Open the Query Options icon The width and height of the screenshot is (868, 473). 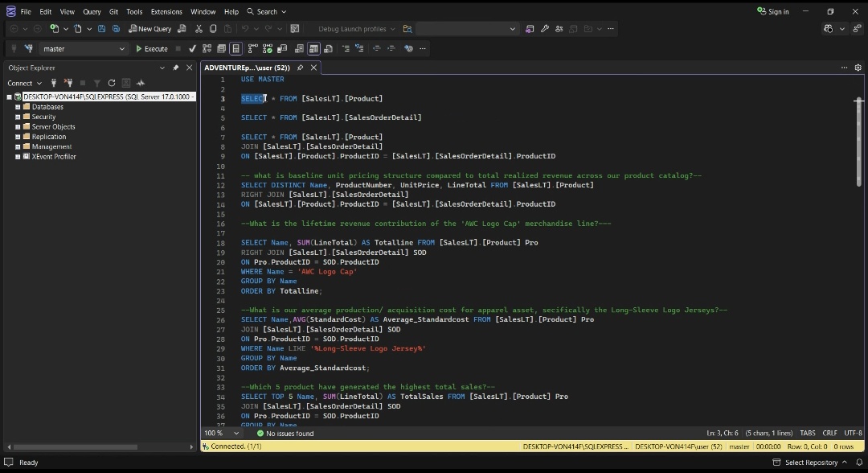point(222,49)
